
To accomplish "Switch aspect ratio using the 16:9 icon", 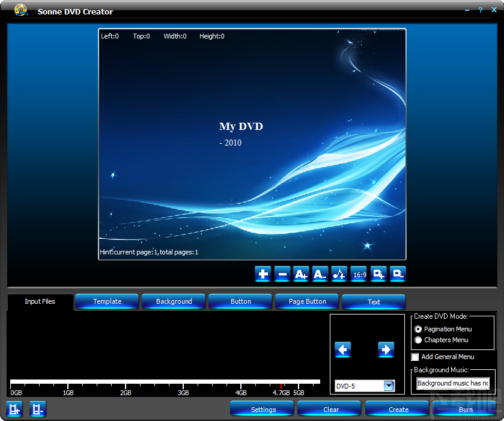I will [358, 274].
